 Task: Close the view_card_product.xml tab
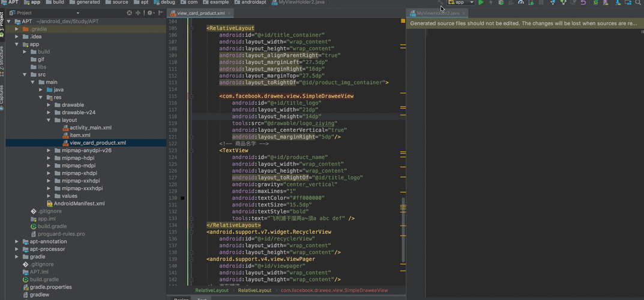click(x=229, y=13)
